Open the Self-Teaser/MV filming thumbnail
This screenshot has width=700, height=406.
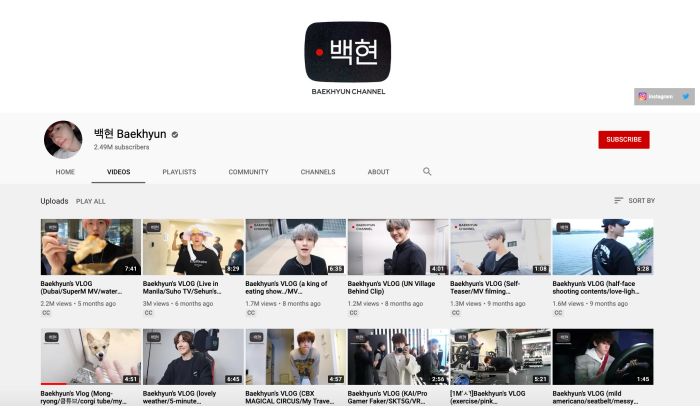point(500,247)
